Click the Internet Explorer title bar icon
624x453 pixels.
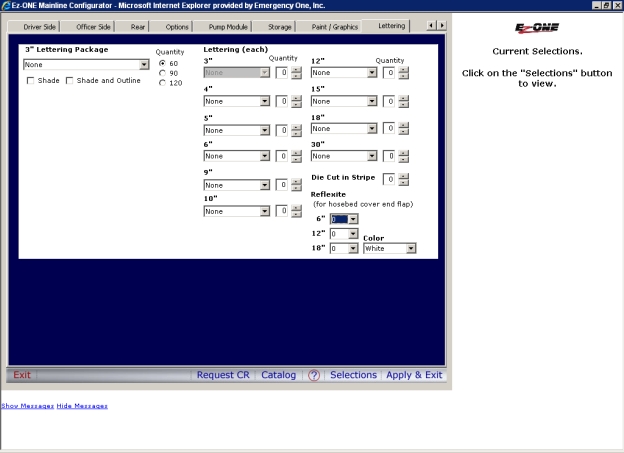(6, 5)
